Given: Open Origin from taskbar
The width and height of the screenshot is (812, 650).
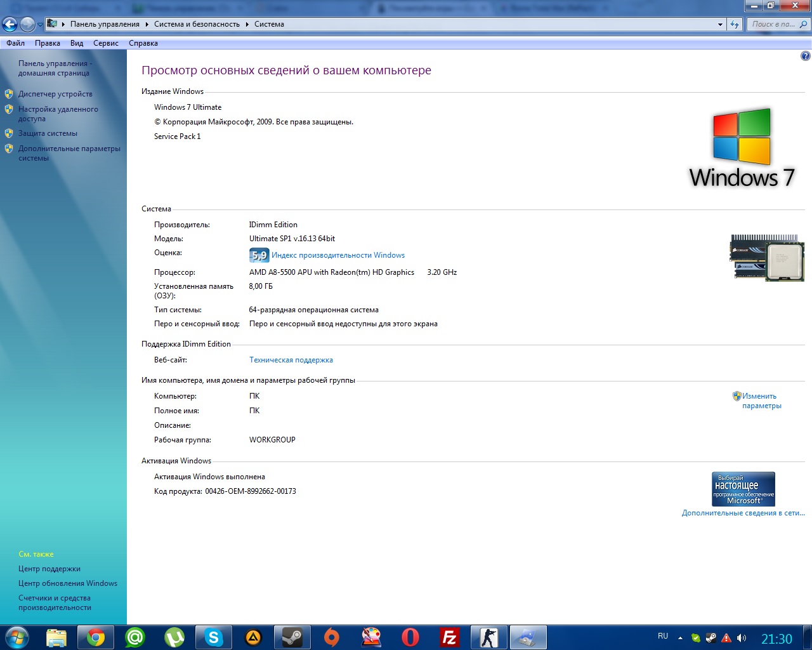Looking at the screenshot, I should tap(332, 637).
